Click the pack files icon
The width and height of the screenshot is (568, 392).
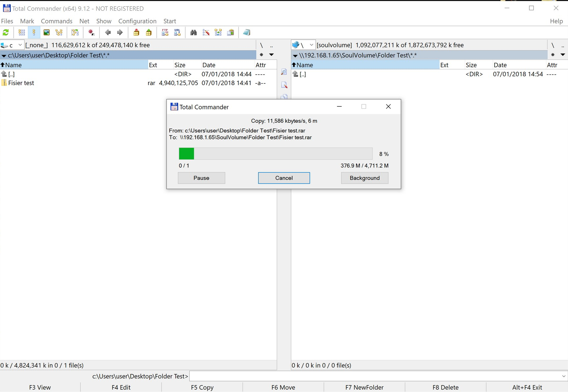coord(136,32)
